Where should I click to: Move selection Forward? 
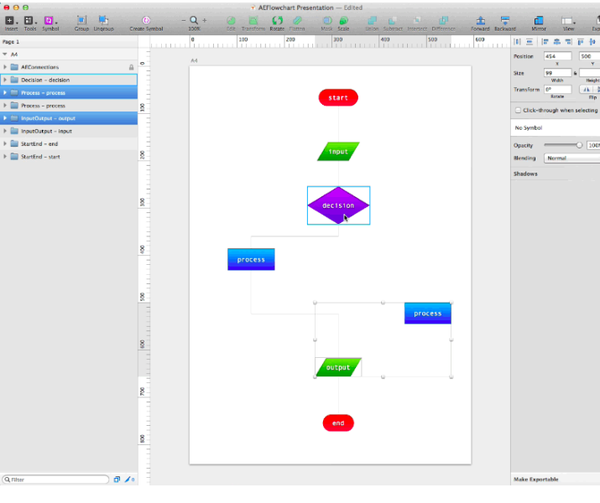pos(480,23)
